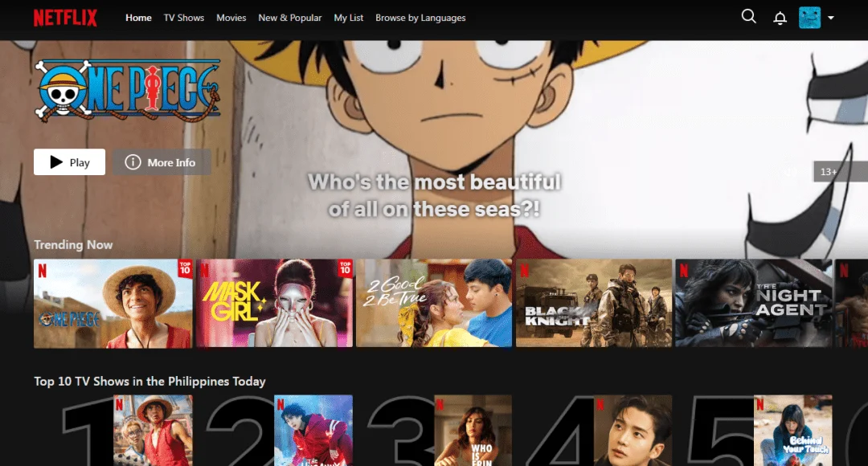Open the search magnifier icon
The height and width of the screenshot is (466, 868).
pos(748,17)
